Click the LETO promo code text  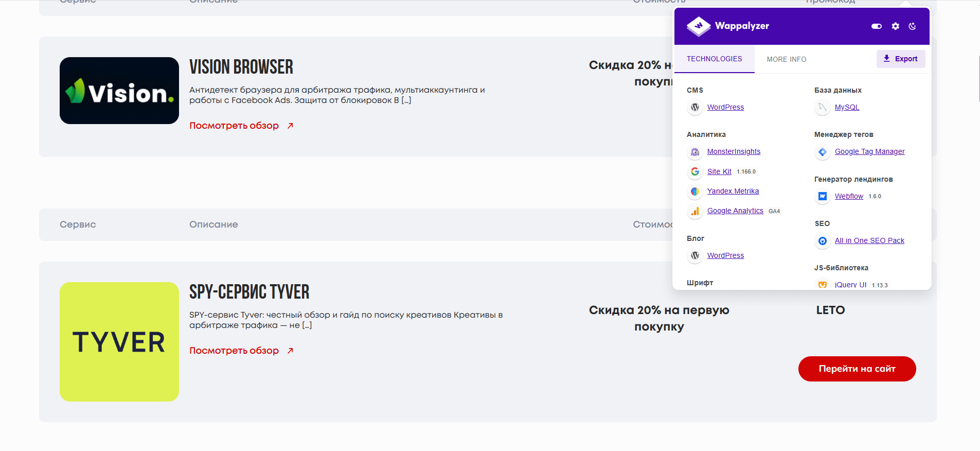point(830,310)
